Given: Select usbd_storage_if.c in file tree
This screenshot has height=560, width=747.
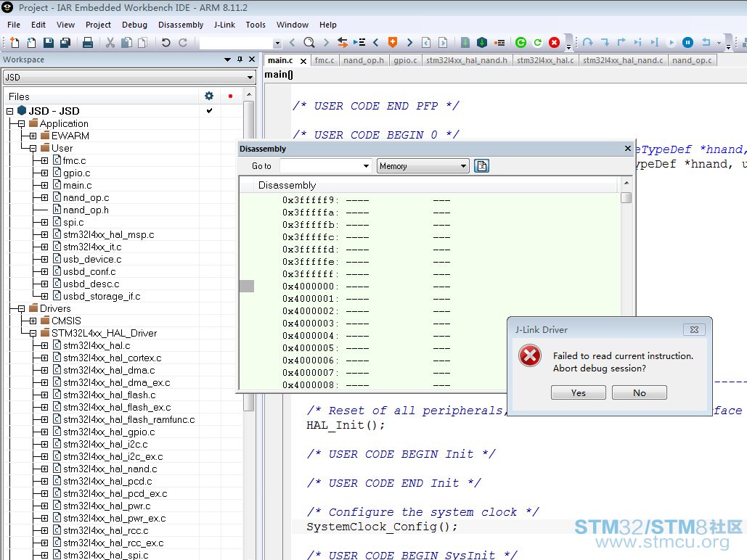Looking at the screenshot, I should tap(102, 296).
